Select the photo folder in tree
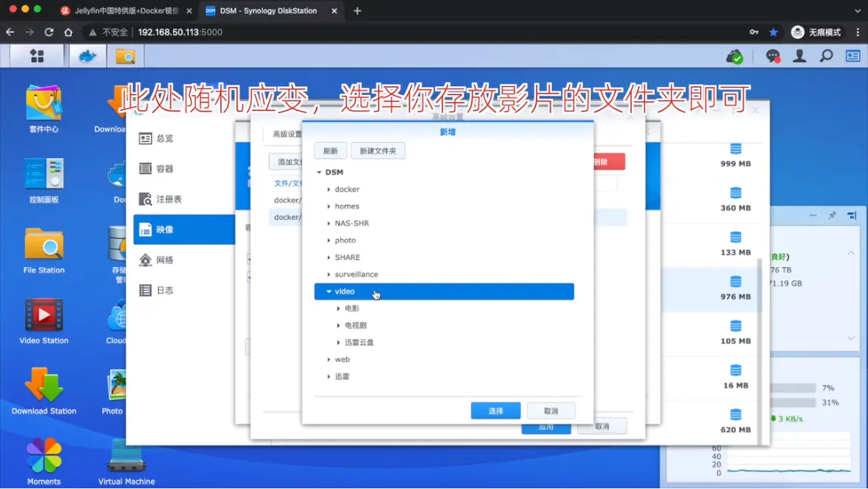Image resolution: width=868 pixels, height=489 pixels. pyautogui.click(x=345, y=240)
